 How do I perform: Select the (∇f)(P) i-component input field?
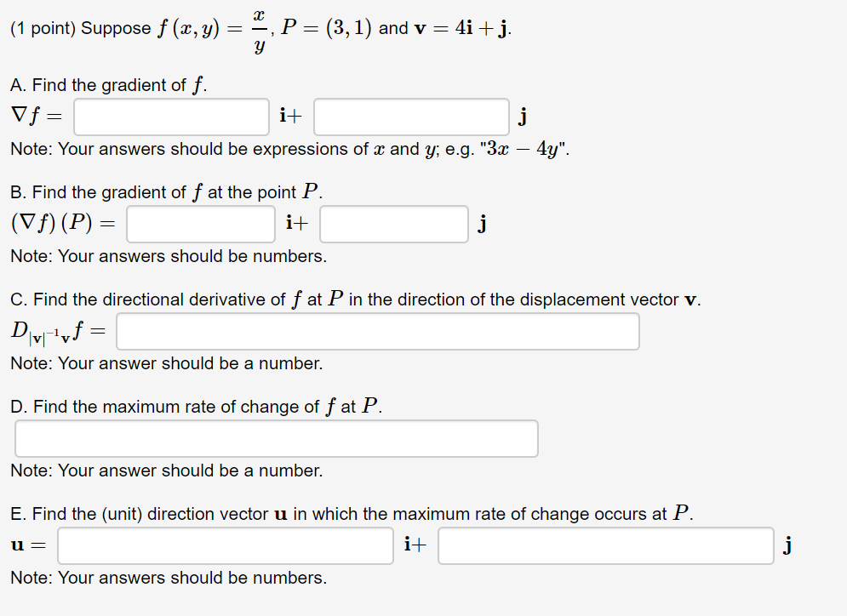pos(200,224)
